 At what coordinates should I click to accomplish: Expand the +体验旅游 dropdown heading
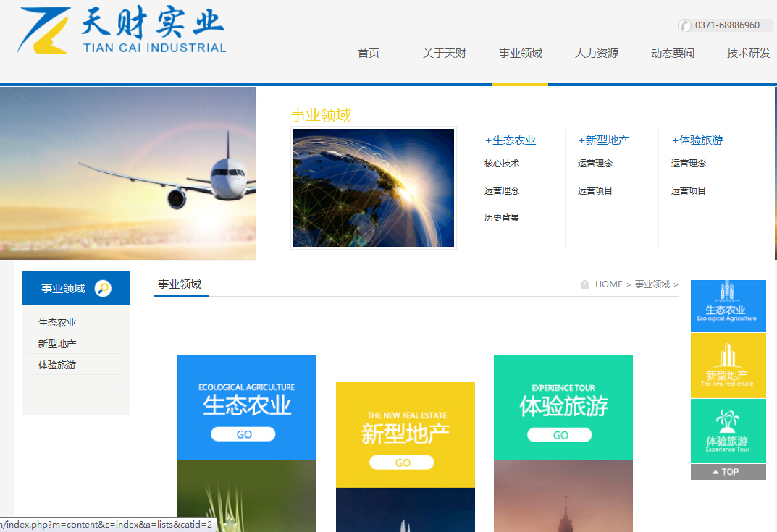click(x=697, y=140)
